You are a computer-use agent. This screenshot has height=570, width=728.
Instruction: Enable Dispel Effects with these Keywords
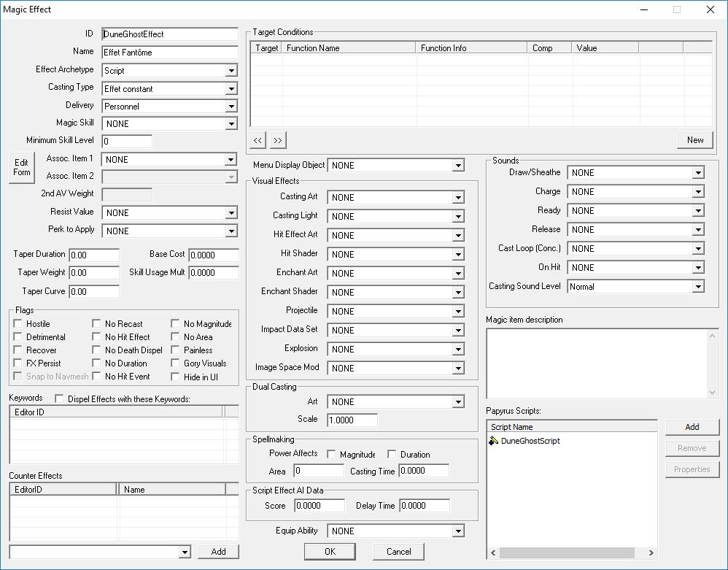pyautogui.click(x=59, y=399)
